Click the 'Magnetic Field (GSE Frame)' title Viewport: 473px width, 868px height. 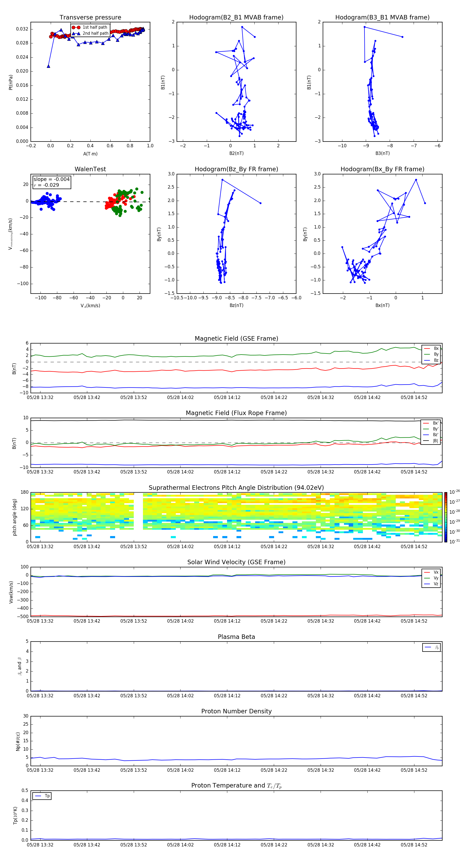[236, 339]
